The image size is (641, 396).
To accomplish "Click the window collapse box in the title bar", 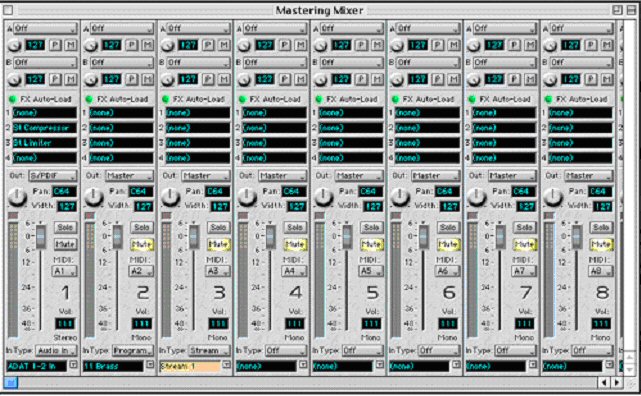I will pyautogui.click(x=631, y=10).
